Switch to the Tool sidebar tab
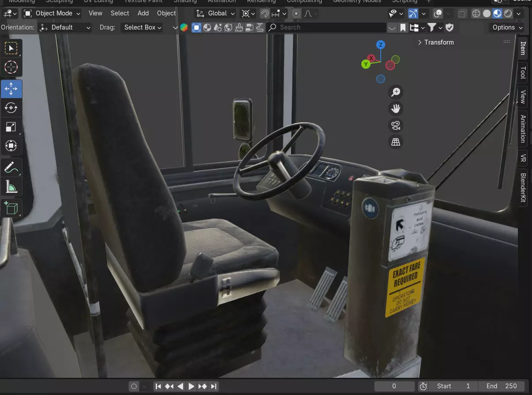This screenshot has height=395, width=532. (523, 72)
